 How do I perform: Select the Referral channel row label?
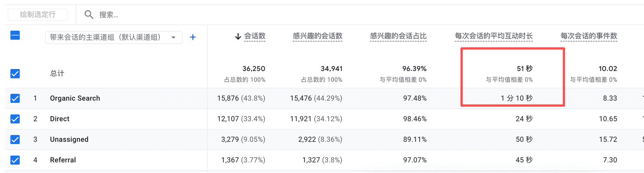click(x=63, y=160)
